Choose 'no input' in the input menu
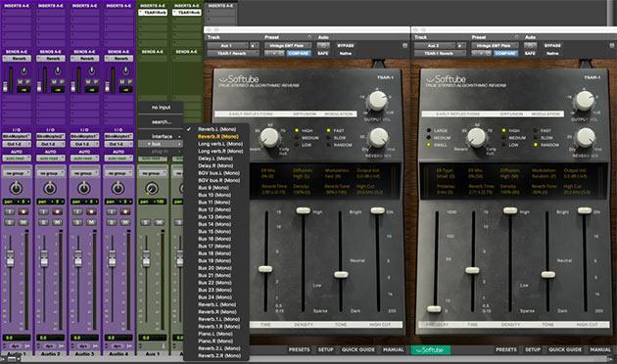The image size is (617, 364). pyautogui.click(x=161, y=107)
